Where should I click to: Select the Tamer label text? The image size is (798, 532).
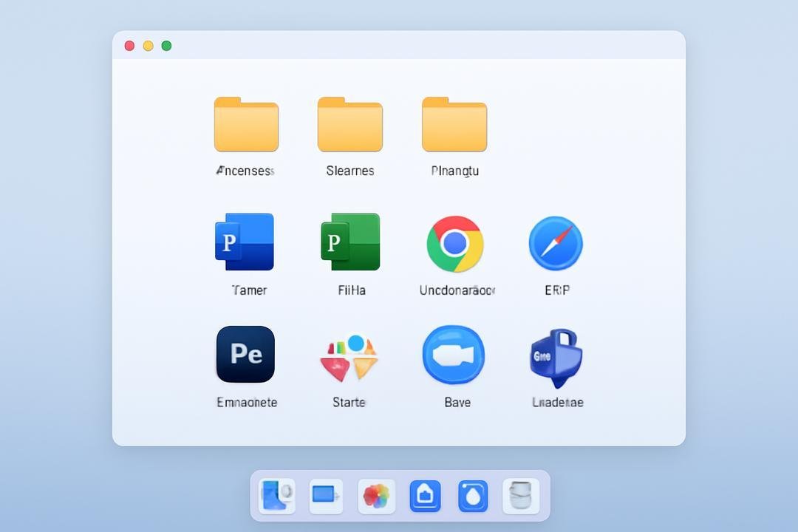[x=249, y=290]
